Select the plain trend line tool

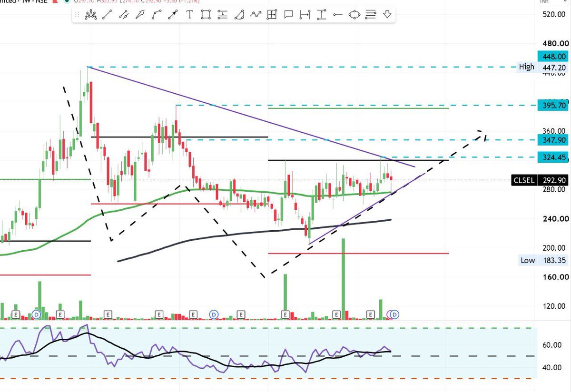tap(107, 15)
